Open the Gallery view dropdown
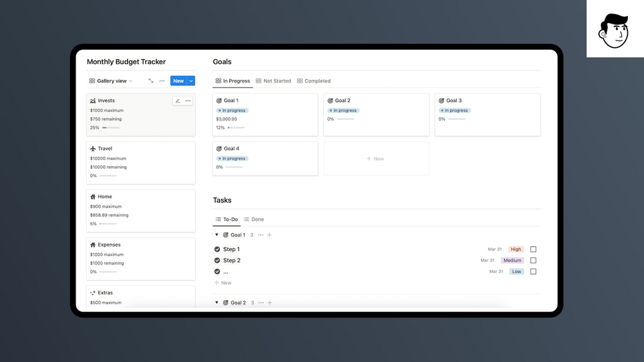644x362 pixels. tap(111, 81)
